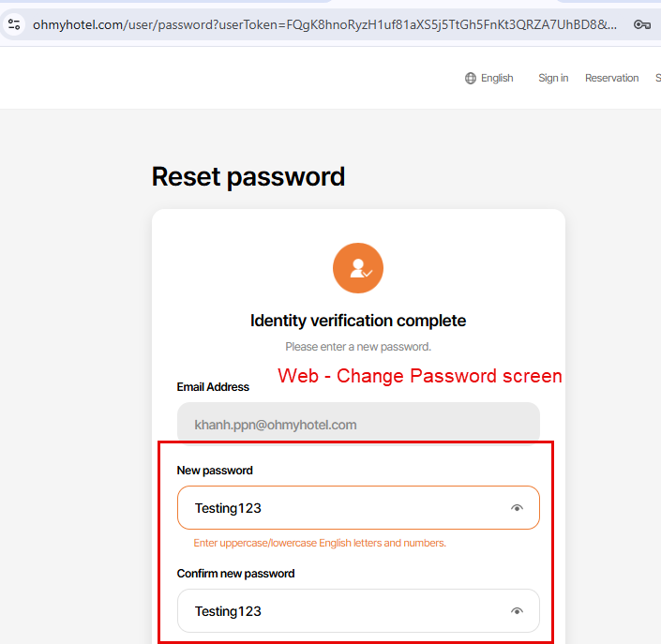Click the "New password" field label
661x644 pixels.
215,471
